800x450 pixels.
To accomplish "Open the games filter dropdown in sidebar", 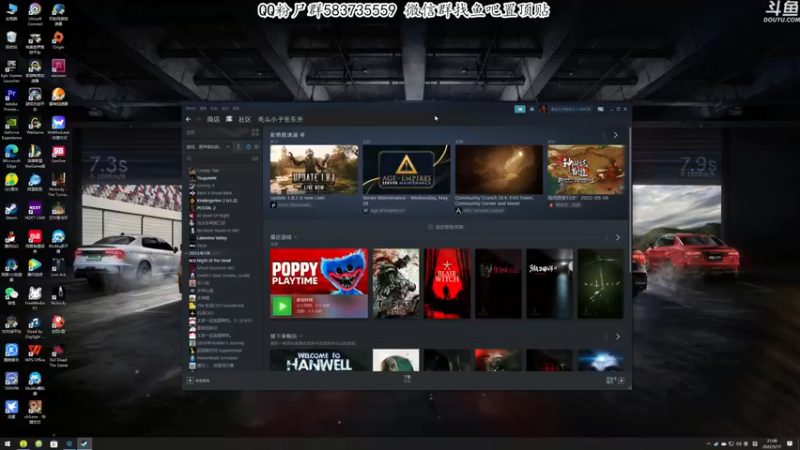I will pos(208,146).
